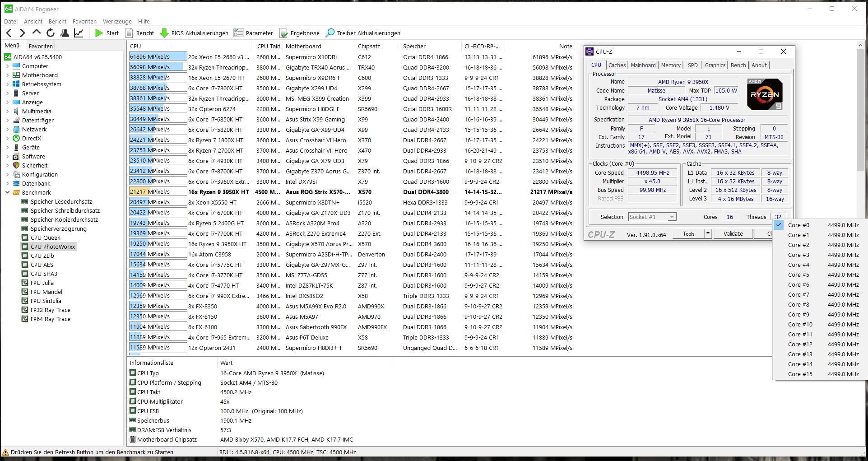This screenshot has width=868, height=461.
Task: Select the 16x Ryzen 9 3950X HT 21217 MPixel/s row
Action: click(x=351, y=192)
